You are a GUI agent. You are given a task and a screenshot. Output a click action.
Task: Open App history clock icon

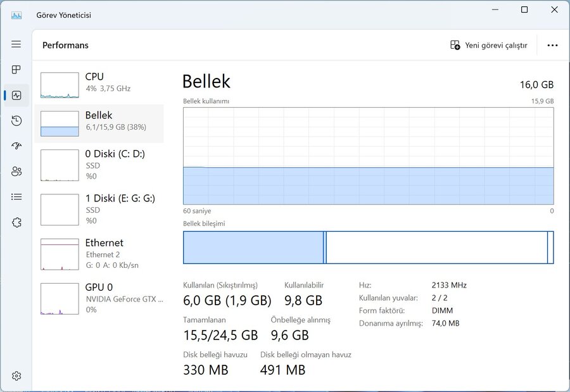click(x=16, y=121)
